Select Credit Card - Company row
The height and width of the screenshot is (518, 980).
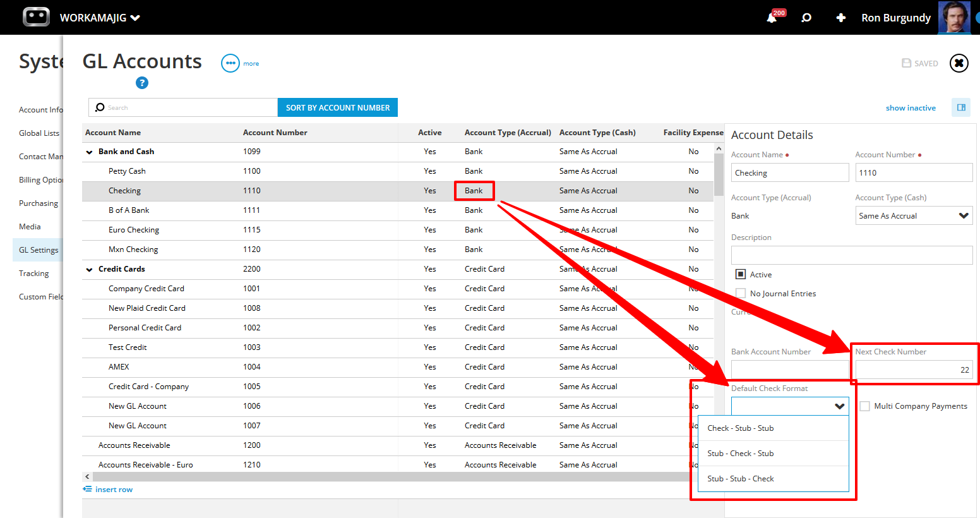pyautogui.click(x=398, y=387)
